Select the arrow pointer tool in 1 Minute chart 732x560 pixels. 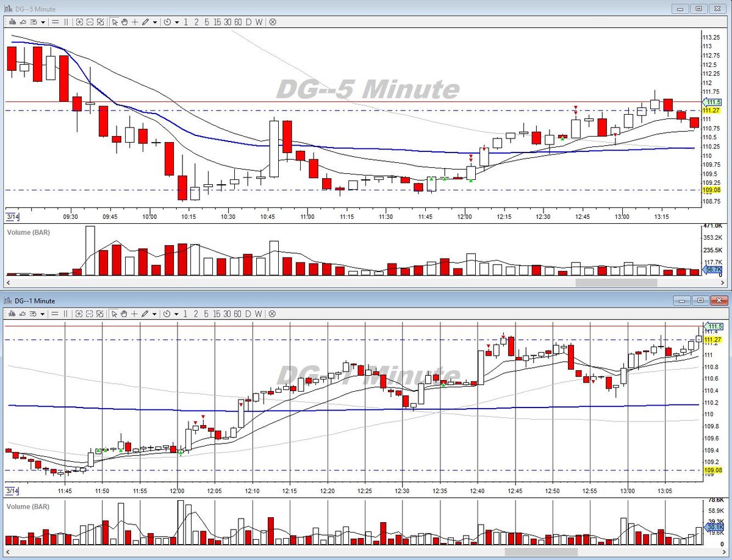click(x=114, y=314)
